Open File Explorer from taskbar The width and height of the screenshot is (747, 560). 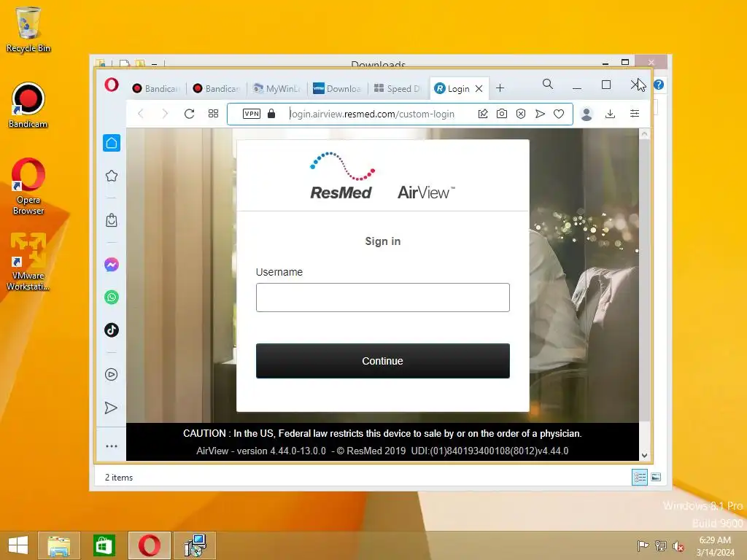pos(58,545)
